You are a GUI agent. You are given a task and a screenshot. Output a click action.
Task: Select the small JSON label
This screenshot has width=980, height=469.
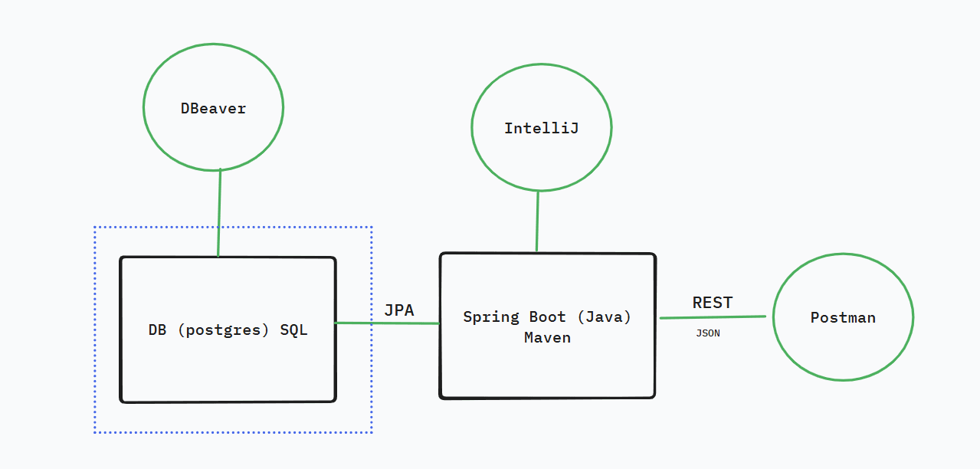(x=708, y=334)
